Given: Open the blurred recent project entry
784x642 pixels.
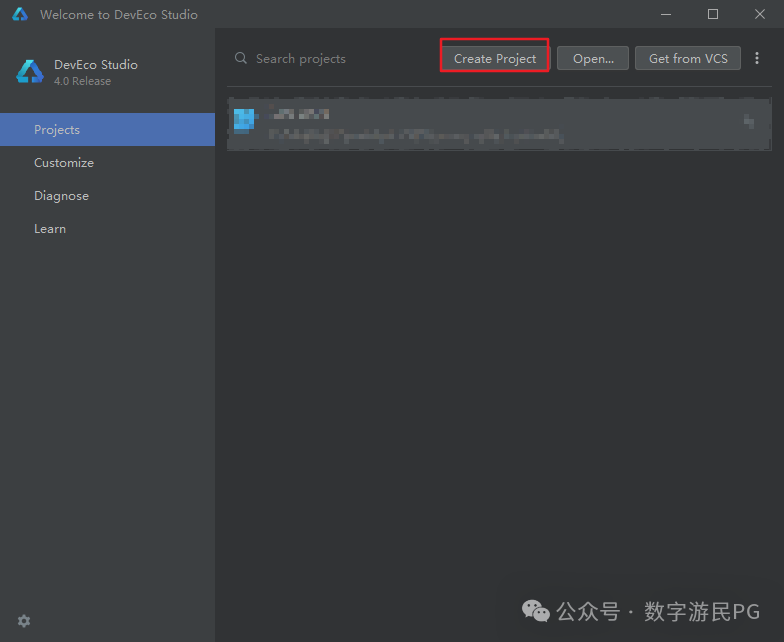Looking at the screenshot, I should (499, 124).
